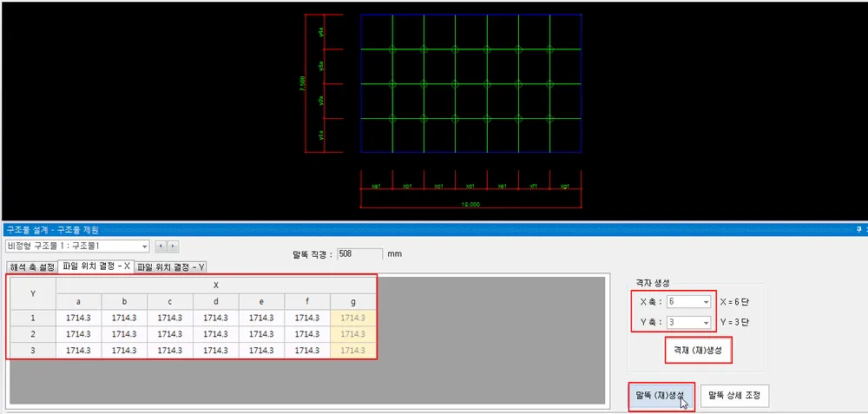Click column header e in the table
The height and width of the screenshot is (414, 868).
coord(261,302)
